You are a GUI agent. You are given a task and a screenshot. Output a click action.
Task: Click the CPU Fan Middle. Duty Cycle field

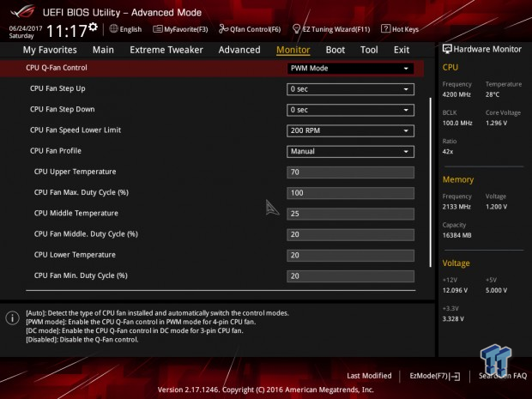click(x=350, y=234)
